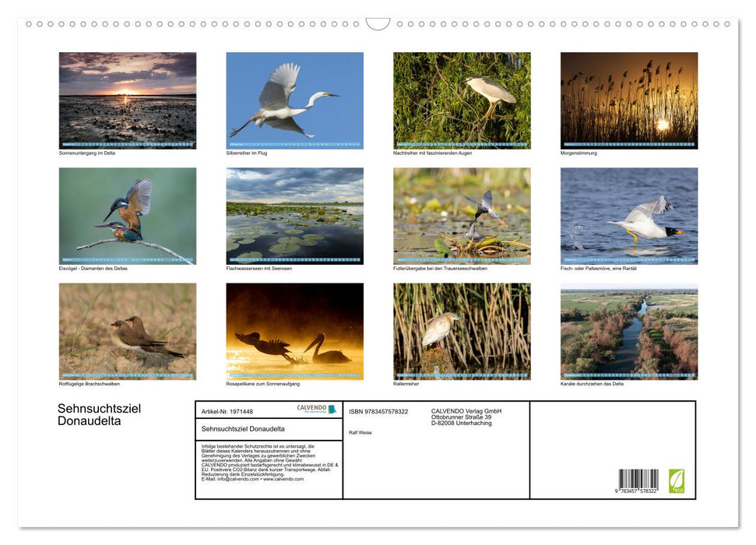Click the ISBN 9783457578322 number
The width and height of the screenshot is (756, 545).
point(378,411)
